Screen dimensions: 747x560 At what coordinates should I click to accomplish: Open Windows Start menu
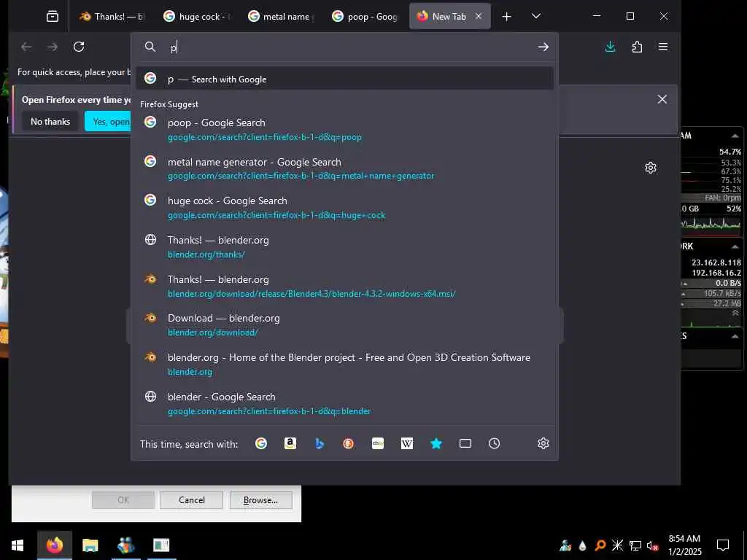pos(18,545)
